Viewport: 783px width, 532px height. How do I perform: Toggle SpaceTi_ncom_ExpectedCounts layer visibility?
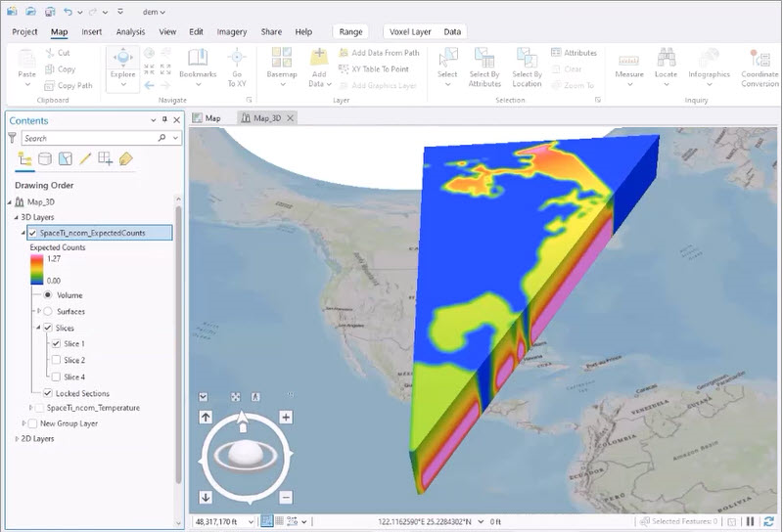pyautogui.click(x=33, y=233)
